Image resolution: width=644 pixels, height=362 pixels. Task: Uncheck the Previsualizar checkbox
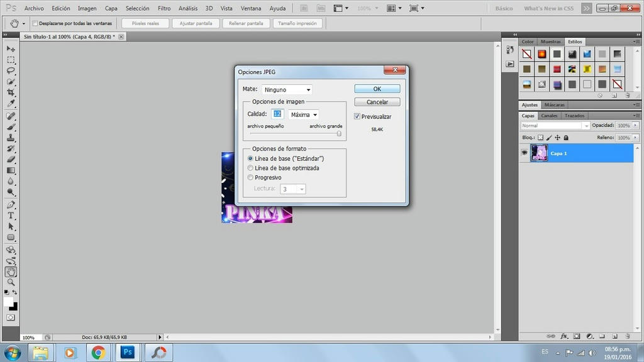[357, 116]
